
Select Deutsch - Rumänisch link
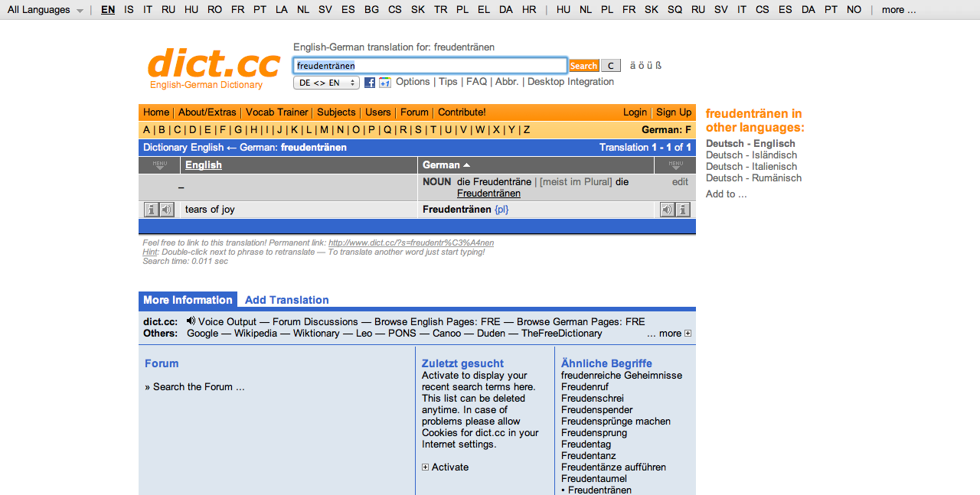(x=754, y=178)
